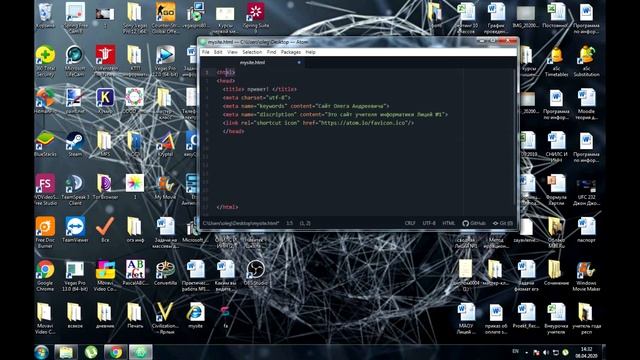The height and width of the screenshot is (360, 640).
Task: Click the closing html tag line
Action: (x=227, y=207)
